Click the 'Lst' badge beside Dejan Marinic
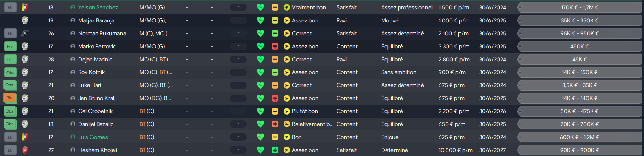The image size is (644, 156). pos(10,59)
